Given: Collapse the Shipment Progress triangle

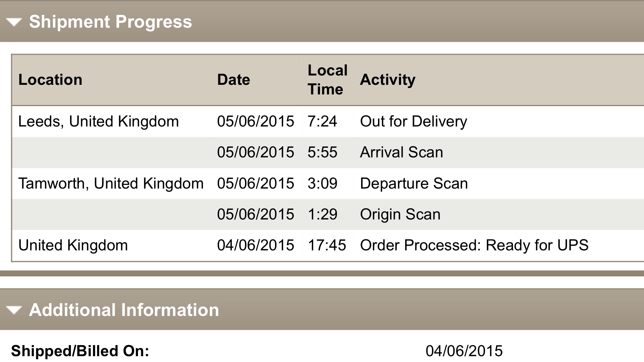Looking at the screenshot, I should [x=14, y=22].
